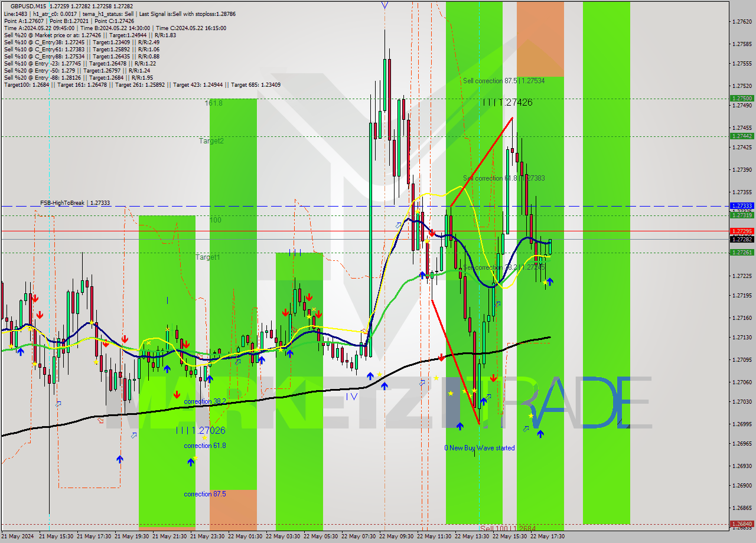Select the red sell arrow near 22 May 11:30
Screen dimensions: 756x543
[x=441, y=358]
